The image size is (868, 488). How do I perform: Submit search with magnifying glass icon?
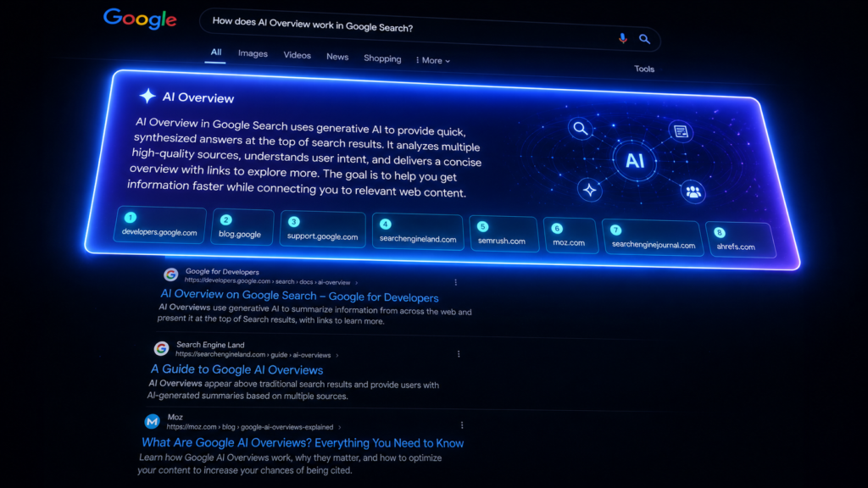click(644, 39)
